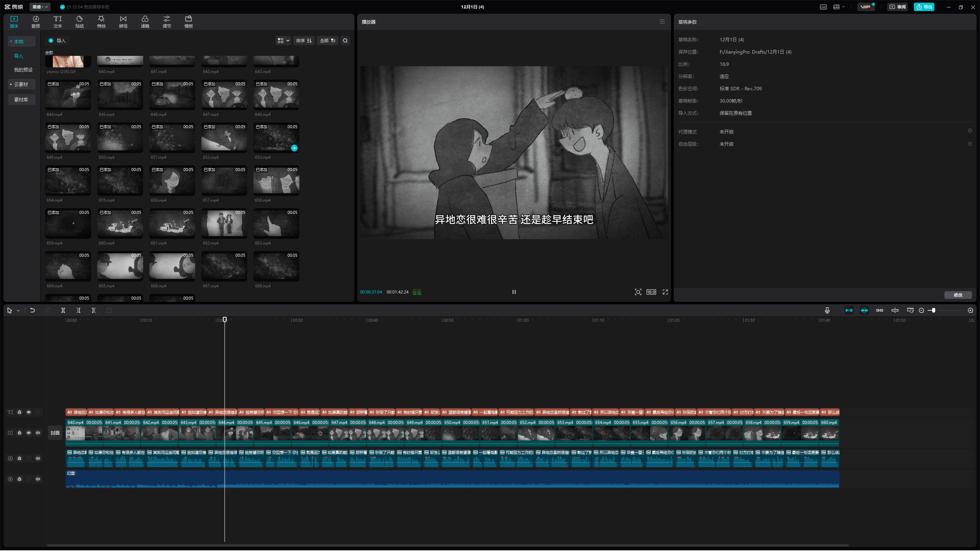The height and width of the screenshot is (551, 980).
Task: Click the search icon in media panel
Action: tap(345, 41)
